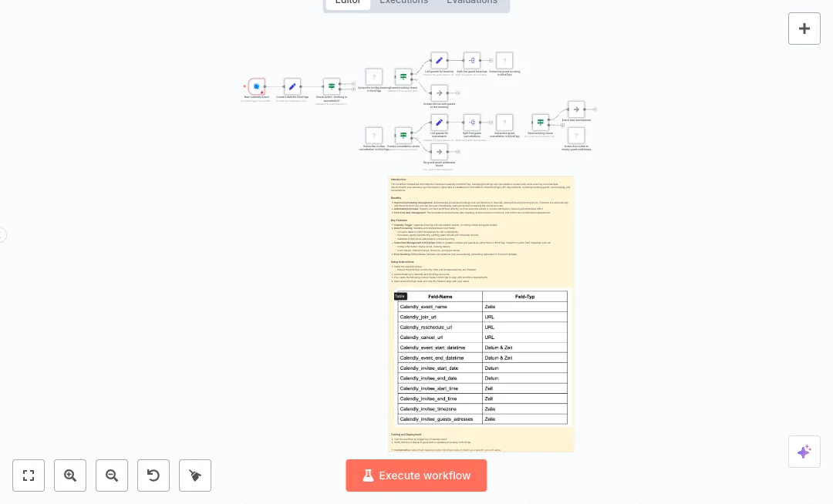Image resolution: width=833 pixels, height=504 pixels.
Task: Expand the collapsed left side panel
Action: (x=3, y=235)
